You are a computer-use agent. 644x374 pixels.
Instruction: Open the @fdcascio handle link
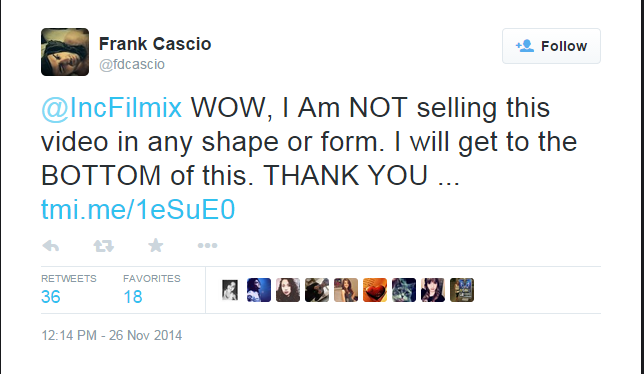coord(132,64)
